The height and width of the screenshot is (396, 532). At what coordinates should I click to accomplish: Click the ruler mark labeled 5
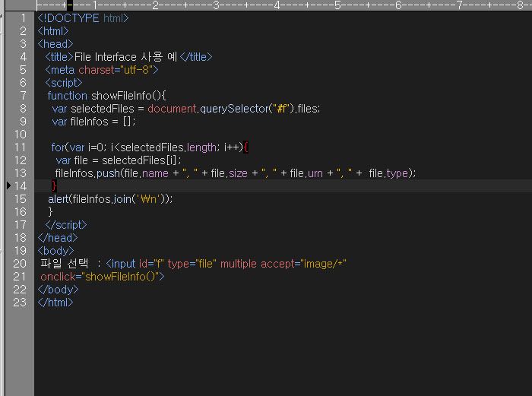point(337,5)
